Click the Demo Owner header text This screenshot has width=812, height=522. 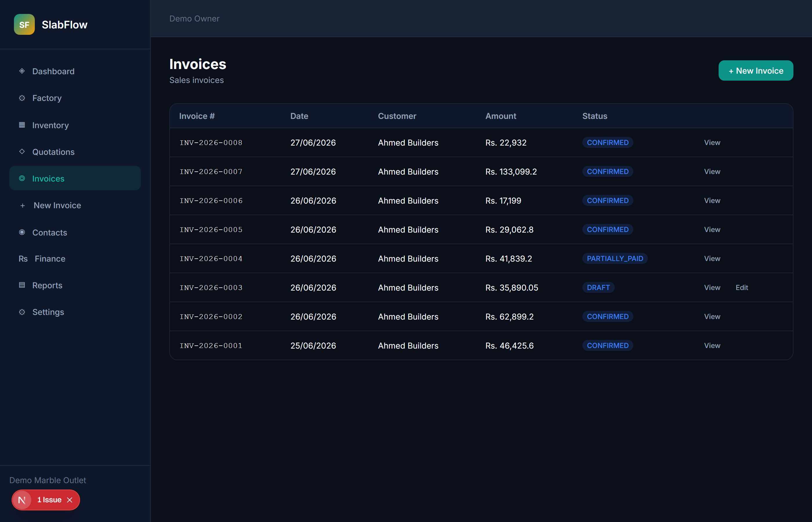[194, 19]
